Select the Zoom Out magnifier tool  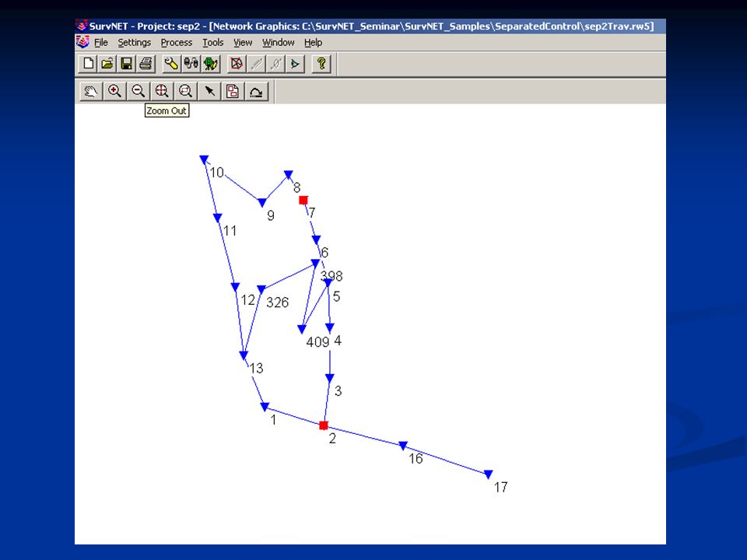coord(139,91)
